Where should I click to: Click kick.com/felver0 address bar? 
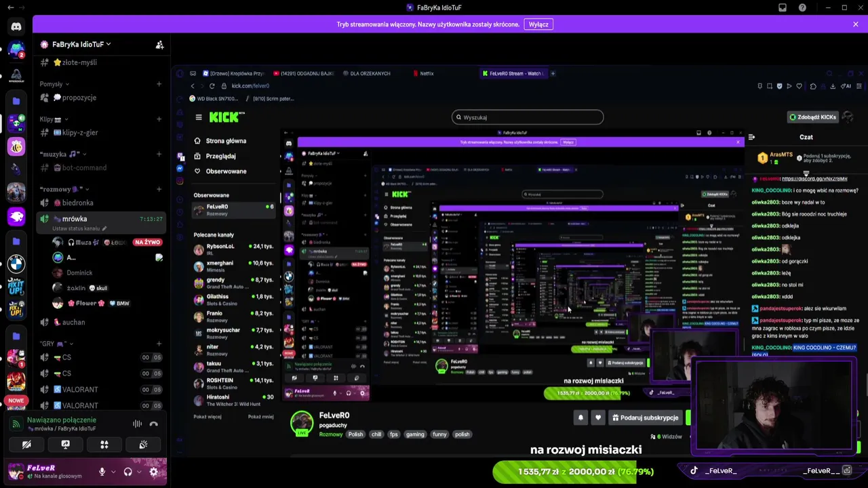(x=250, y=86)
